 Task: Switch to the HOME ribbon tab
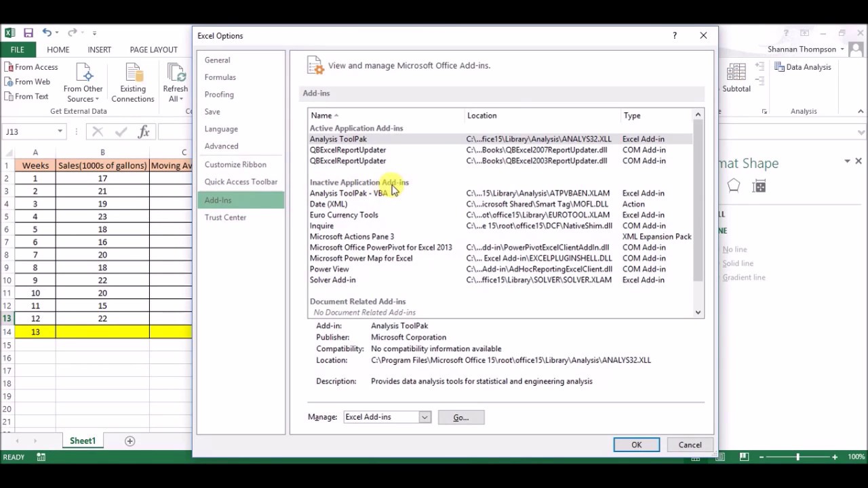coord(58,49)
